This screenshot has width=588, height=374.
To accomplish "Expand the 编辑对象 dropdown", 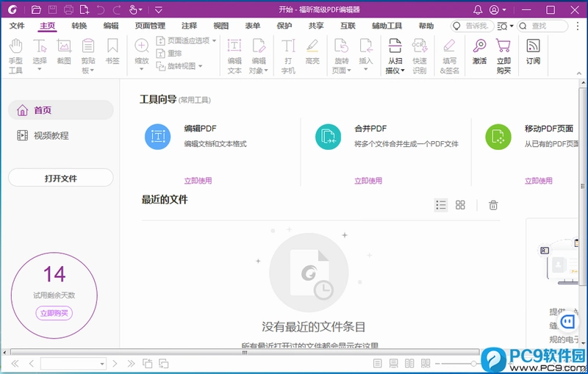I will [266, 71].
